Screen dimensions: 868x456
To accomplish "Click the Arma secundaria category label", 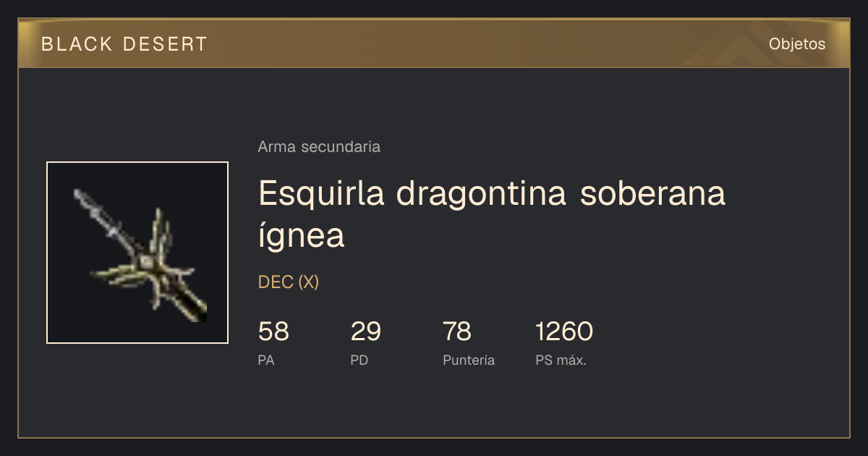I will (x=319, y=147).
